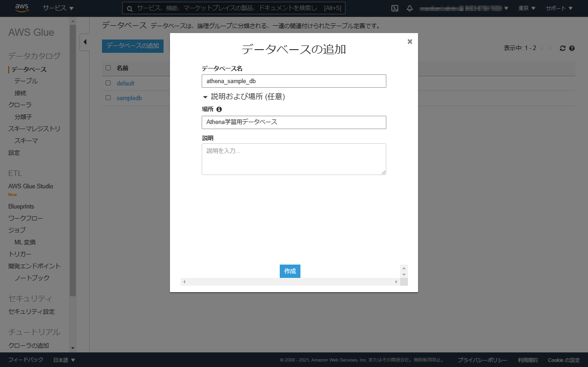The width and height of the screenshot is (588, 367).
Task: Open スキーマ in the sidebar
Action: [26, 141]
